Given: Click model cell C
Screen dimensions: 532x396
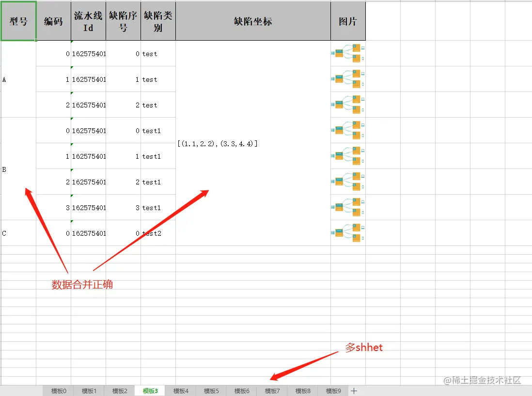Looking at the screenshot, I should [19, 233].
